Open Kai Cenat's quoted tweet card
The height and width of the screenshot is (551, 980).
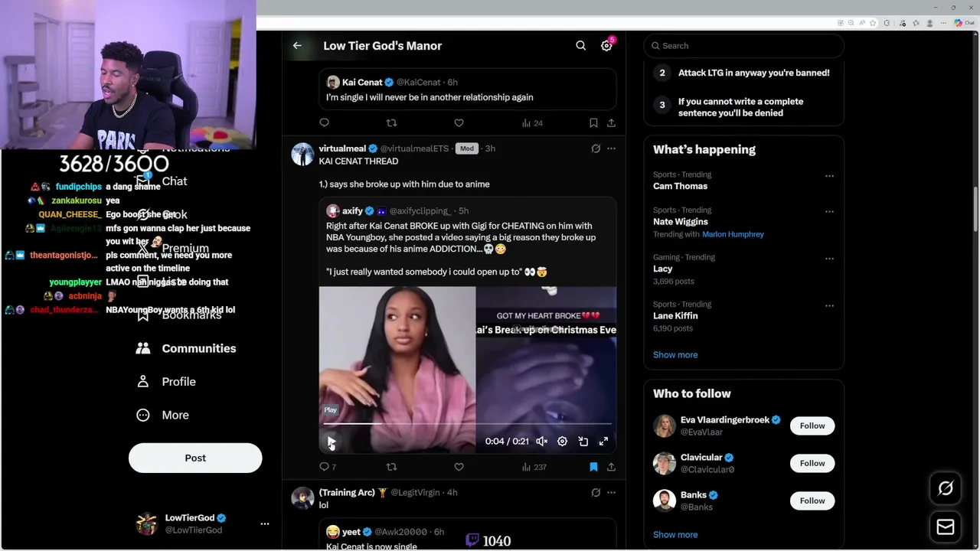coord(468,90)
